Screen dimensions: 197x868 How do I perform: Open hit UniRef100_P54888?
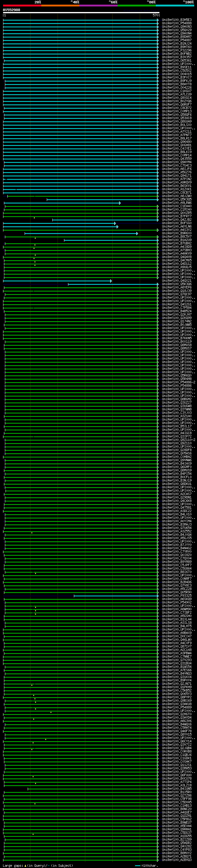pyautogui.click(x=177, y=23)
